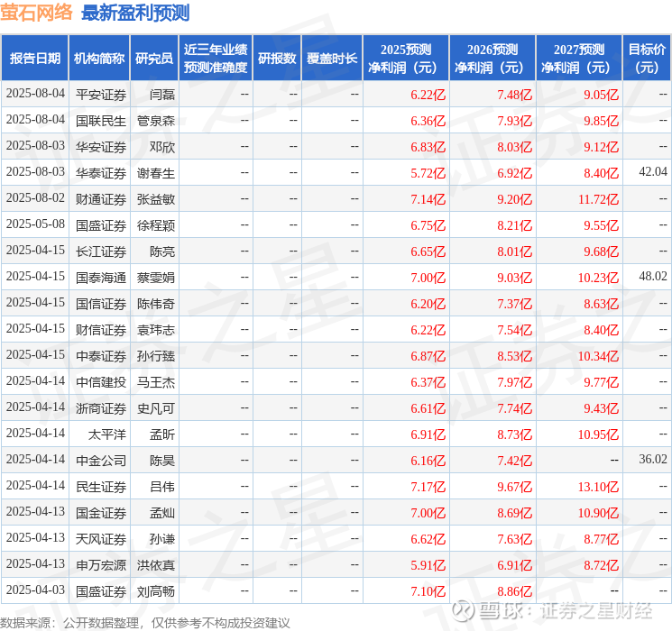Select the 研究员 column header
This screenshot has width=672, height=631.
tap(154, 59)
